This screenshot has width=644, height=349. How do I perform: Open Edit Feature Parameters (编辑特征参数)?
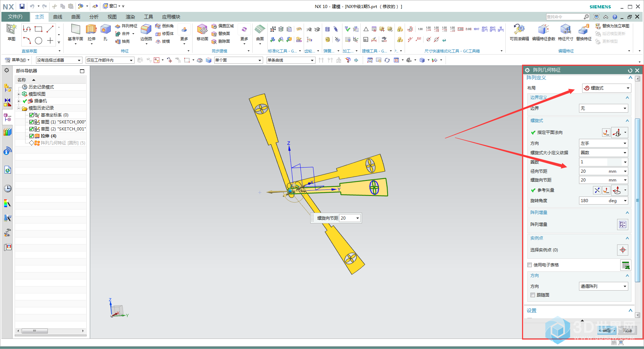(544, 32)
